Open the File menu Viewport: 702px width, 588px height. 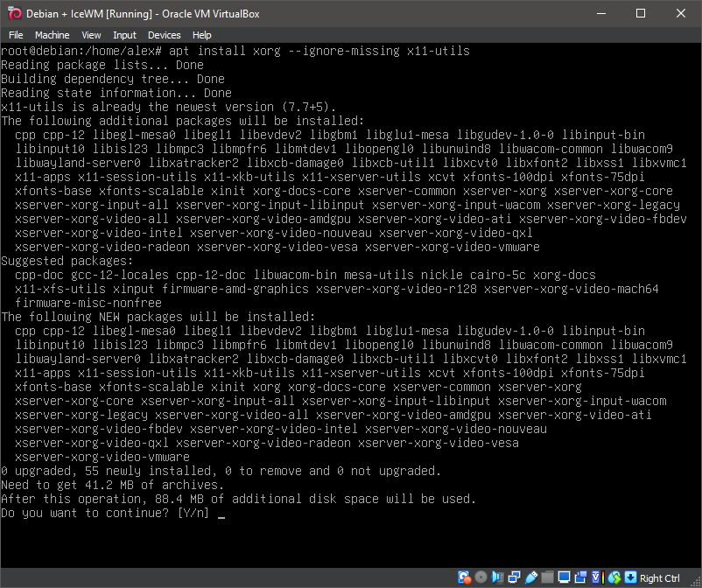pyautogui.click(x=16, y=34)
